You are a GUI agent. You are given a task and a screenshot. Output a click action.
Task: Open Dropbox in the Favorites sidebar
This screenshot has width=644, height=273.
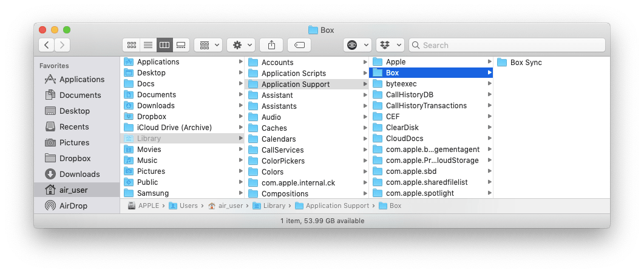(77, 158)
